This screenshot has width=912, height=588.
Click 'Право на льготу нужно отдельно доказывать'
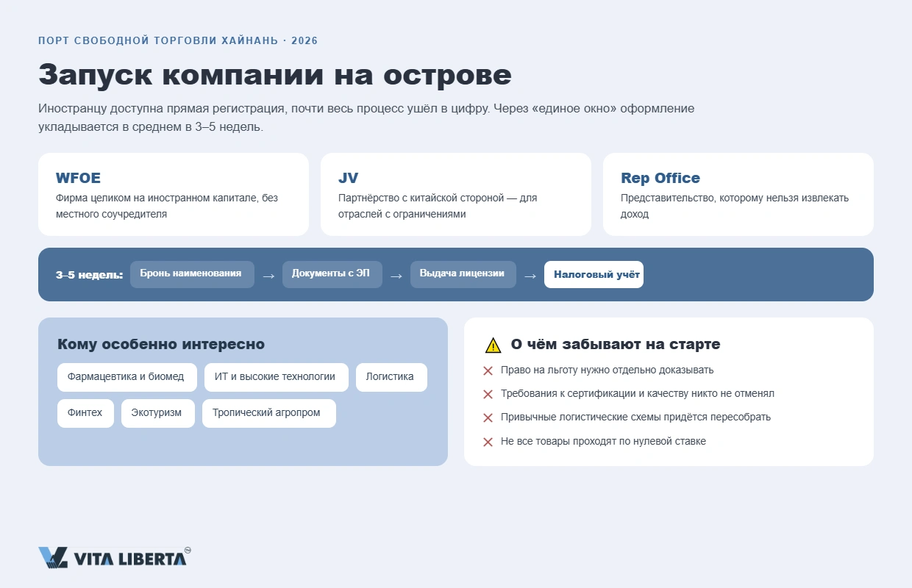(608, 370)
